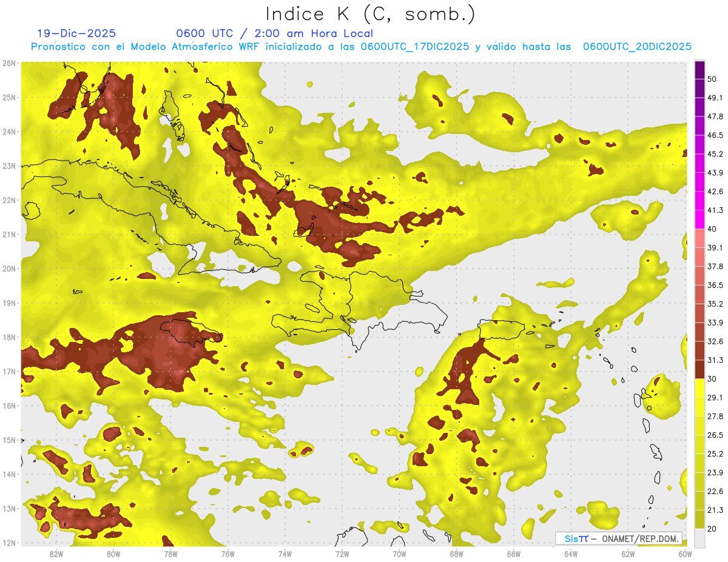728x562 pixels.
Task: Click the '66W' longitude label
Action: click(514, 554)
